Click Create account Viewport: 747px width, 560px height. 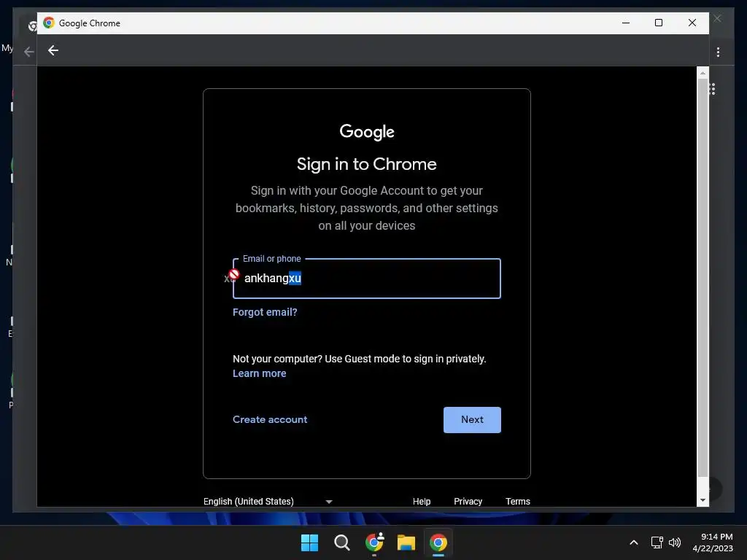[270, 419]
